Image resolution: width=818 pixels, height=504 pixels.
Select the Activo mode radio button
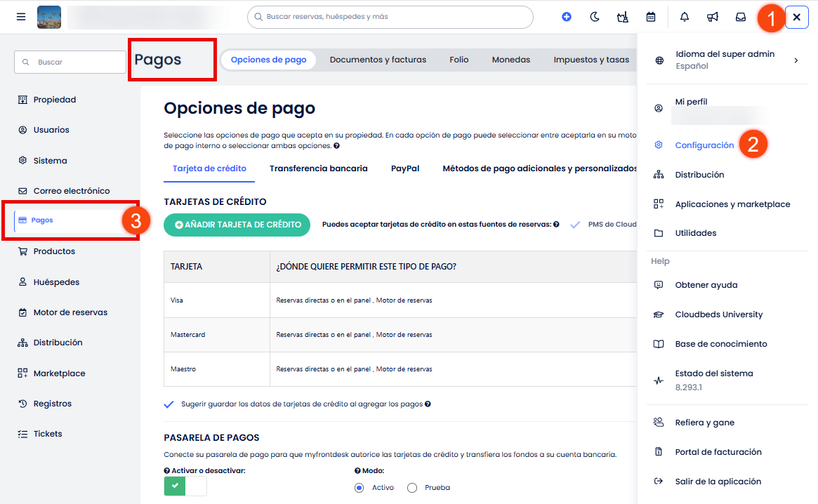point(359,488)
